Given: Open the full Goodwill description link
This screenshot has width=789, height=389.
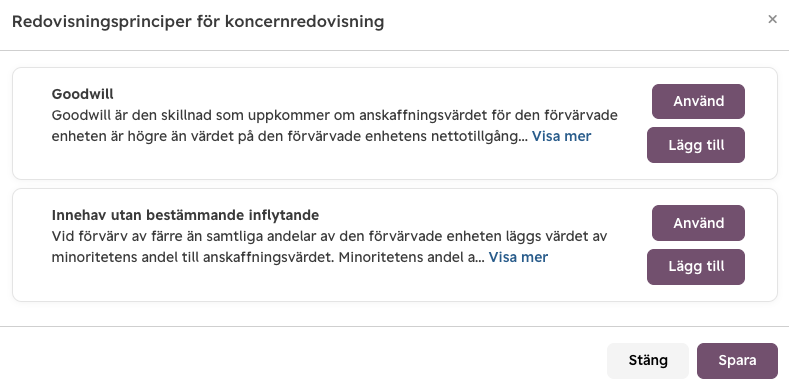Looking at the screenshot, I should point(561,136).
